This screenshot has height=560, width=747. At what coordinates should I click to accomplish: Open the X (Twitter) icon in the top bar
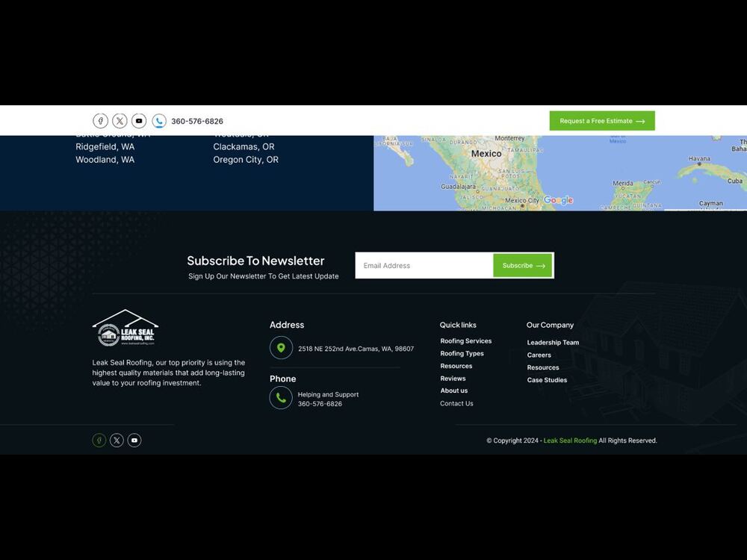tap(120, 121)
